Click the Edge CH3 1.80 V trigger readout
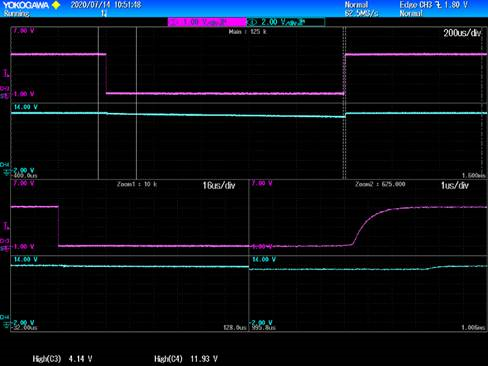Screen dimensions: 488x366 pos(434,5)
